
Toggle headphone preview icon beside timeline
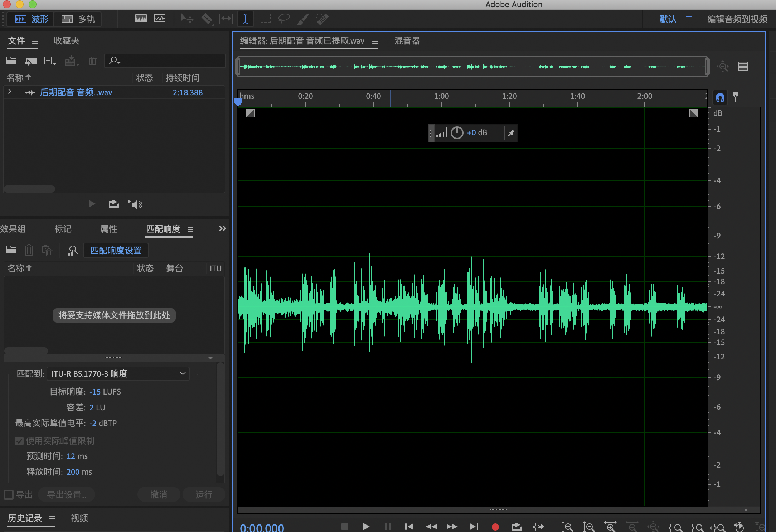tap(720, 97)
